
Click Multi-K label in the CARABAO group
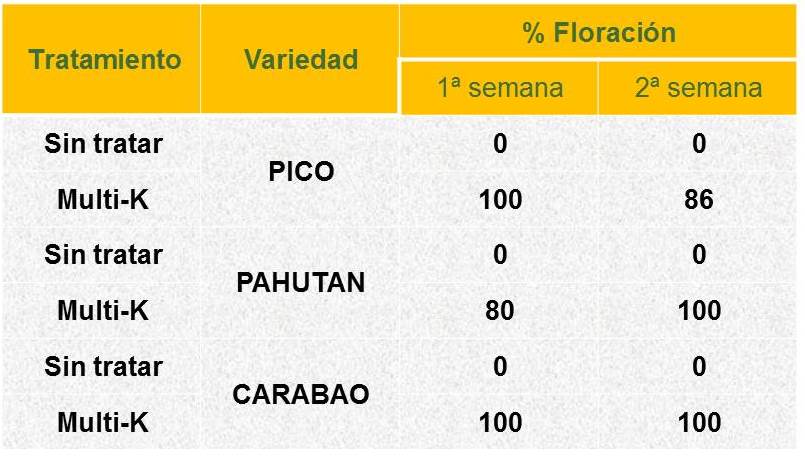(103, 423)
